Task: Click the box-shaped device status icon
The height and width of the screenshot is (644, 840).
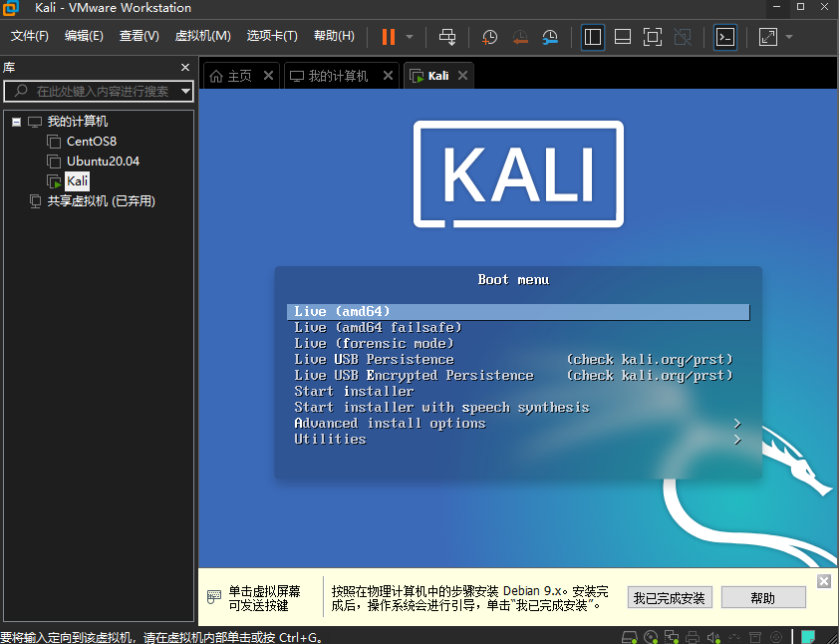Action: (x=755, y=638)
